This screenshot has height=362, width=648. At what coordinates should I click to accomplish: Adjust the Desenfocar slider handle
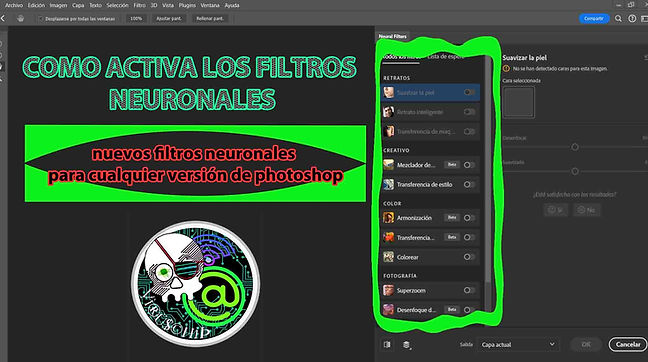point(575,147)
